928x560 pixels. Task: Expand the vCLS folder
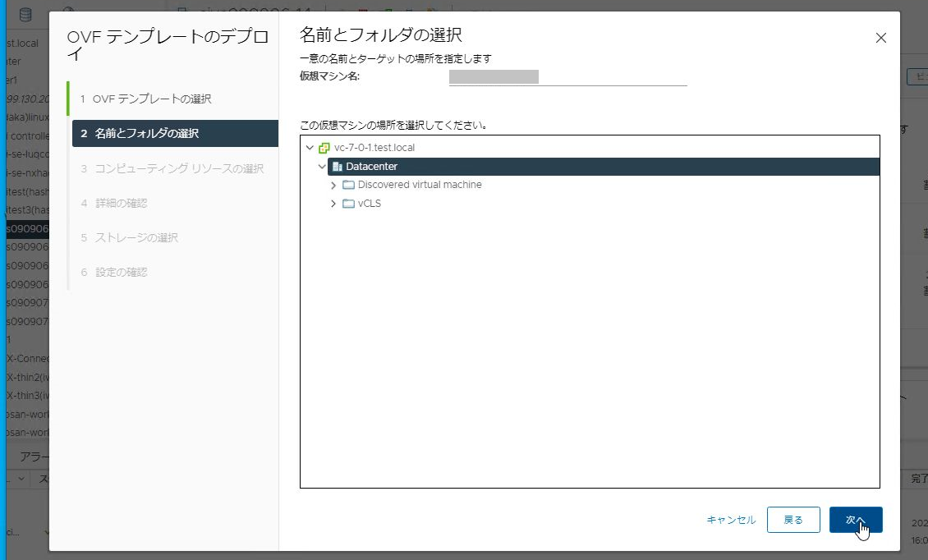(333, 204)
